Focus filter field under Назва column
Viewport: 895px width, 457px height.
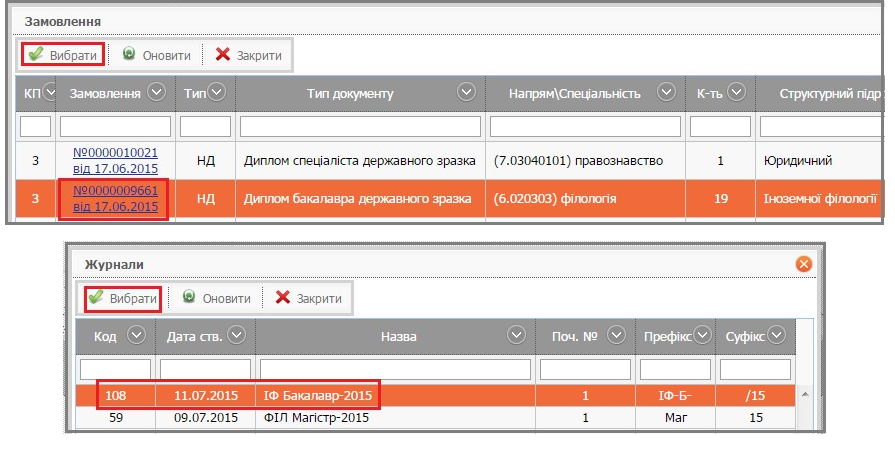pyautogui.click(x=395, y=369)
